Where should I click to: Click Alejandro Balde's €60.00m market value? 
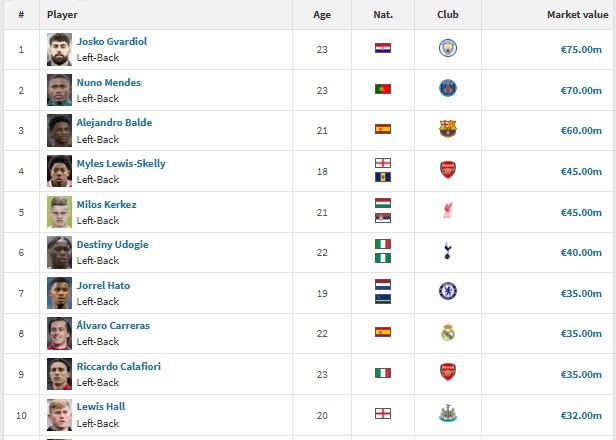click(x=581, y=130)
